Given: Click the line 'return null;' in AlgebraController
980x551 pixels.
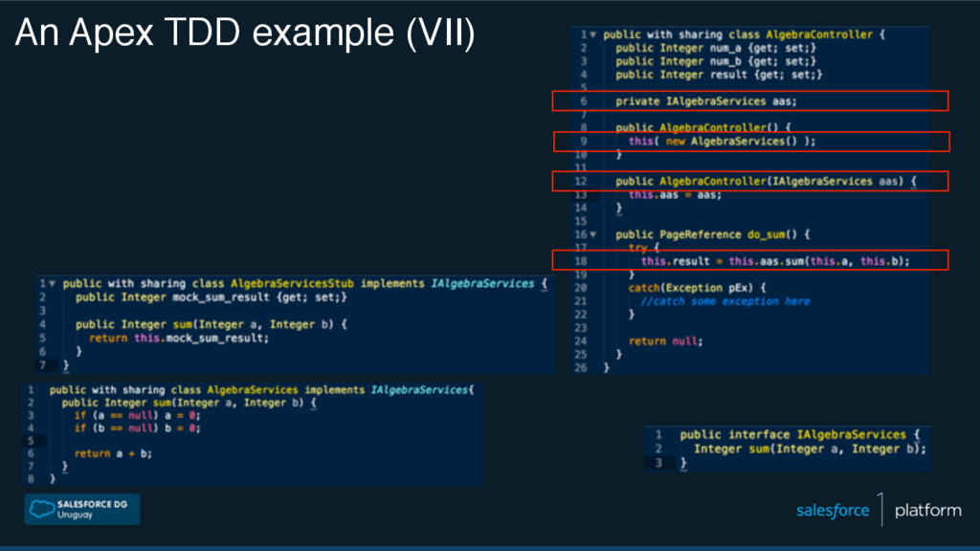Looking at the screenshot, I should (666, 342).
